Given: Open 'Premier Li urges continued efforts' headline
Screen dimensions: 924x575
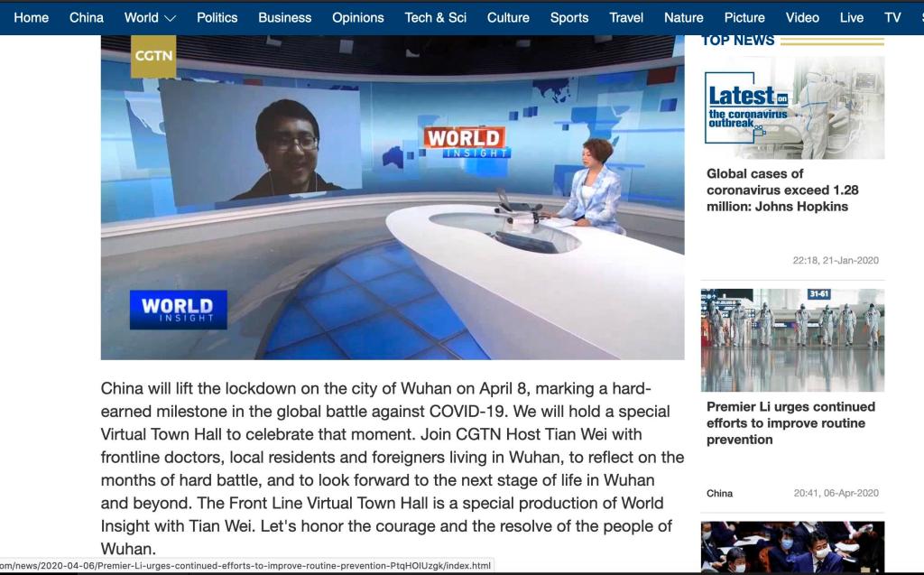Looking at the screenshot, I should click(x=790, y=422).
